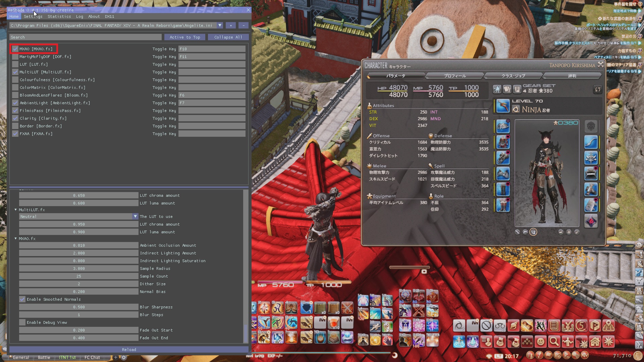Toggle FilmicPass checkbox on or off
The height and width of the screenshot is (362, 644).
[x=15, y=111]
